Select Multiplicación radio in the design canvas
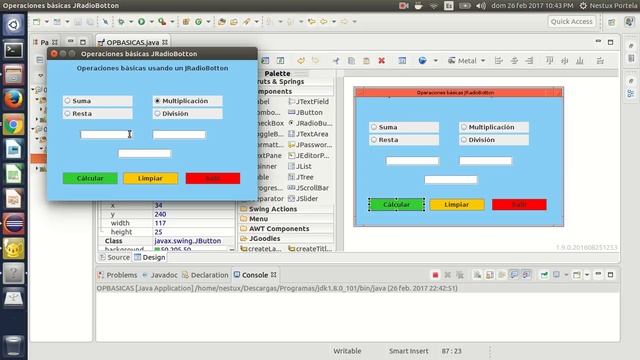 pyautogui.click(x=494, y=127)
